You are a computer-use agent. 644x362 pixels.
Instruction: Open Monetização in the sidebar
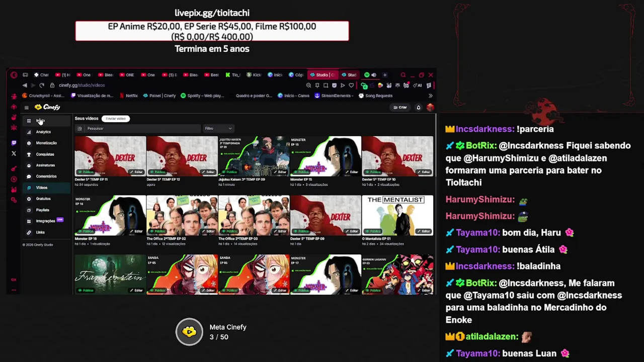46,143
